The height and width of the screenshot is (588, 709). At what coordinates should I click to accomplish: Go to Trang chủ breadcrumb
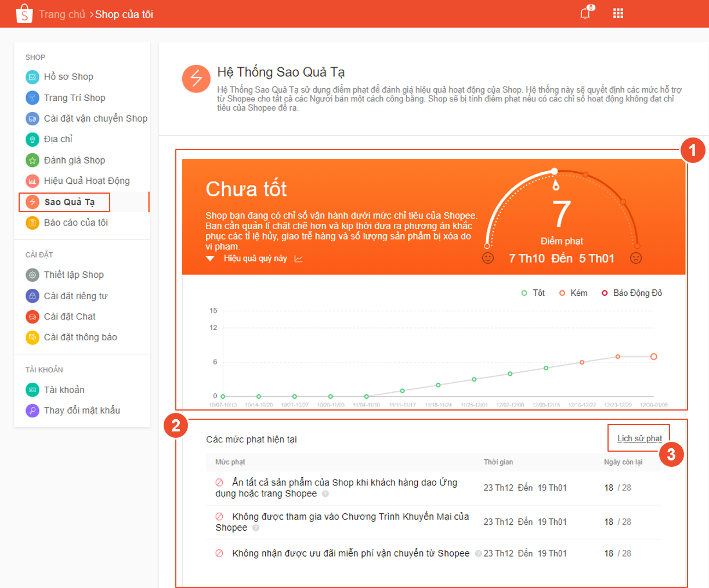[62, 14]
